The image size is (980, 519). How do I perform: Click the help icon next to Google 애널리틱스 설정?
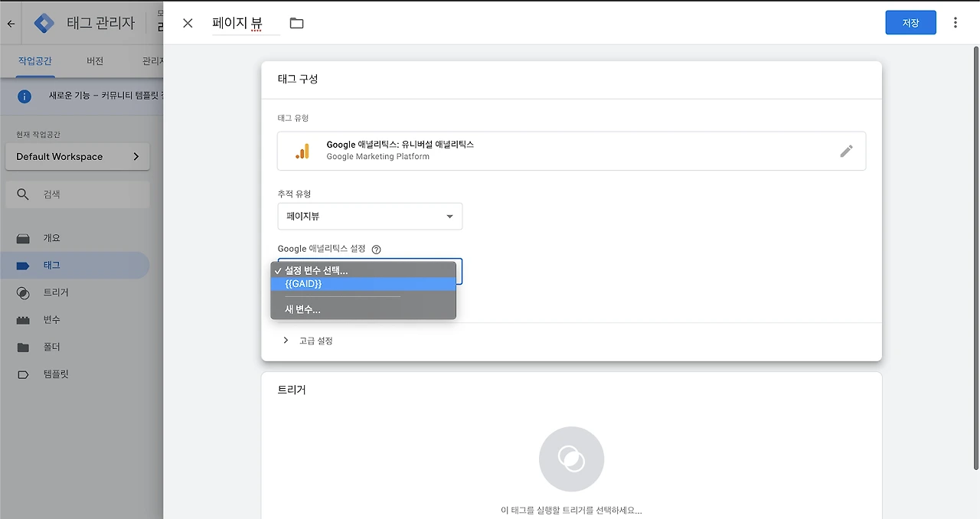(376, 250)
